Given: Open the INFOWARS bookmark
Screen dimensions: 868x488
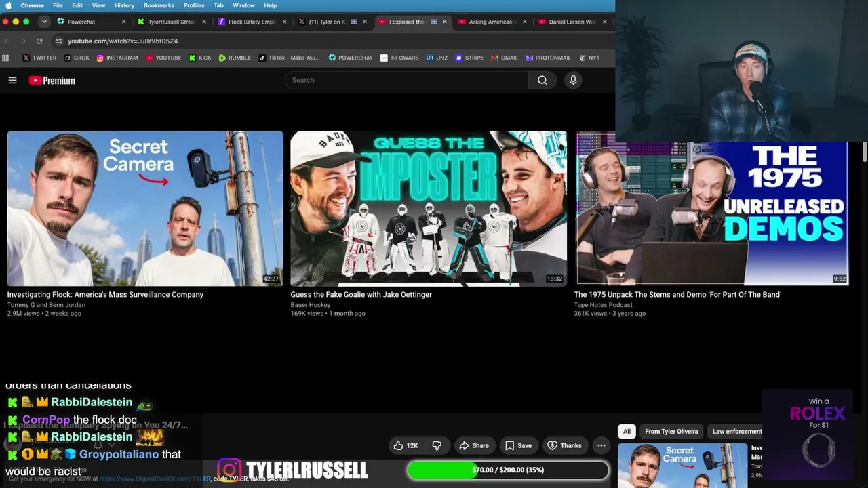Looking at the screenshot, I should [399, 58].
